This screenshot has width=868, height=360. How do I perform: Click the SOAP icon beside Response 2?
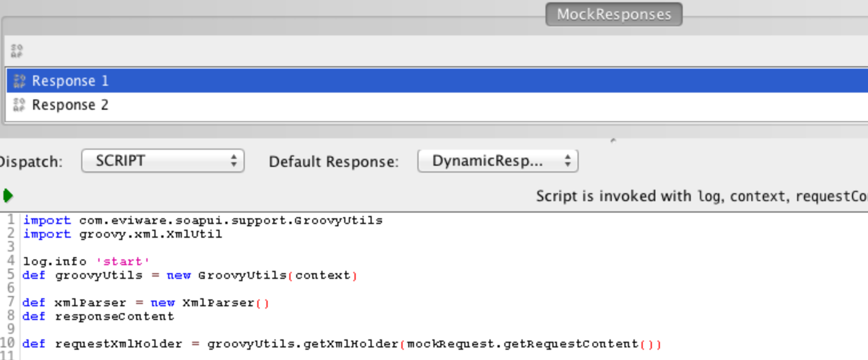19,105
